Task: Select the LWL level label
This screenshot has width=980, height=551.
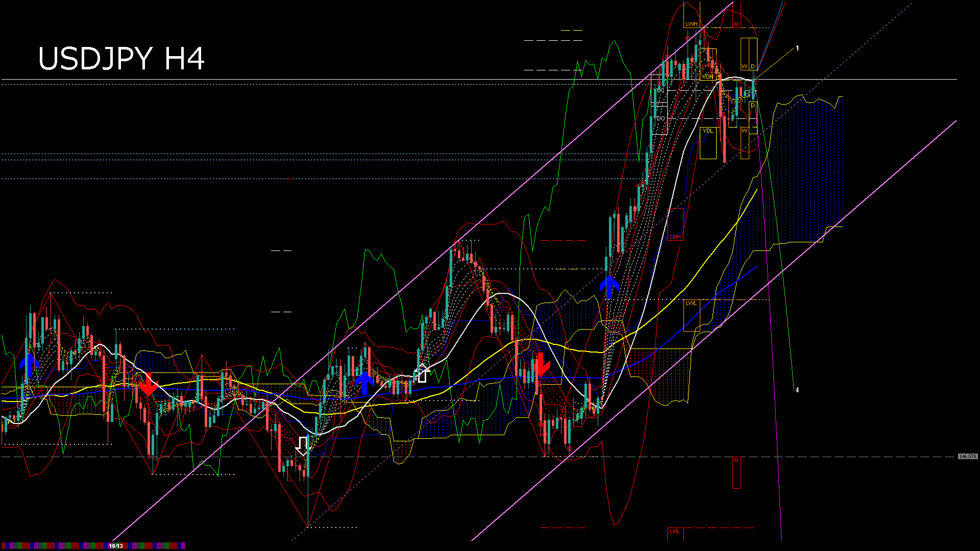Action: click(691, 303)
